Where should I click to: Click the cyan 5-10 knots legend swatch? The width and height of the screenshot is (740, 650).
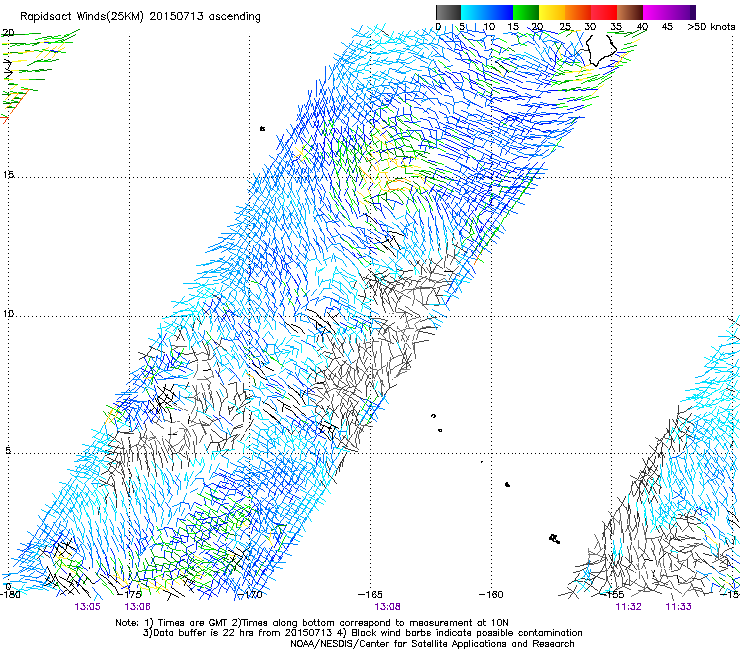click(x=474, y=12)
